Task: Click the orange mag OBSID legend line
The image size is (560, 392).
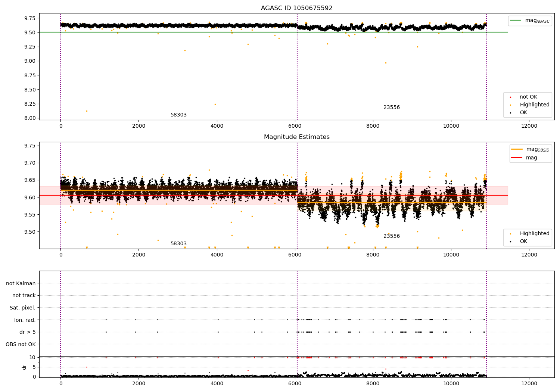Action: [x=517, y=149]
